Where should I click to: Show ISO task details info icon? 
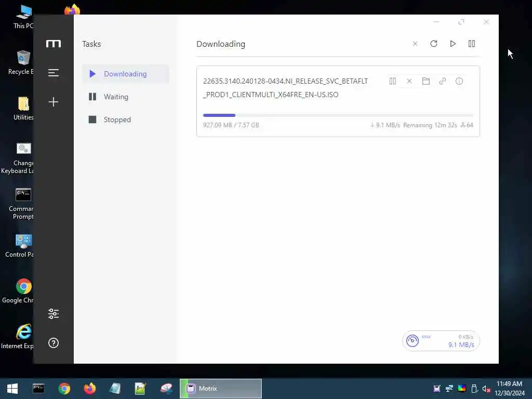tap(459, 81)
